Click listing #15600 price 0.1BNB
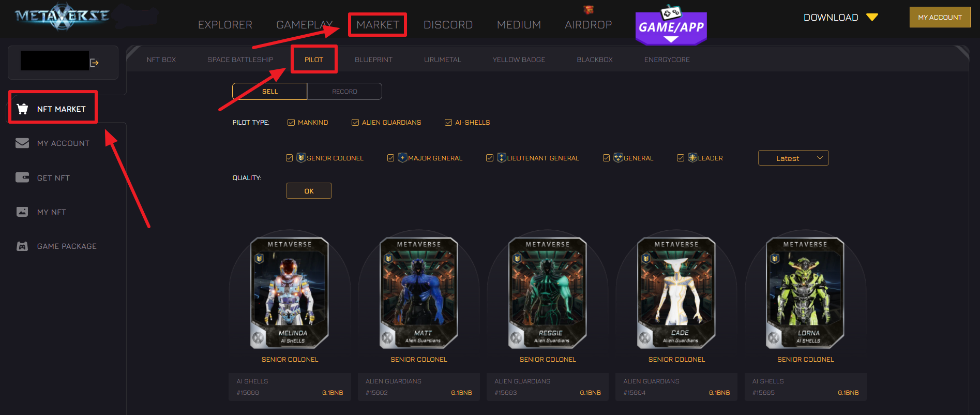The height and width of the screenshot is (415, 980). pos(333,393)
